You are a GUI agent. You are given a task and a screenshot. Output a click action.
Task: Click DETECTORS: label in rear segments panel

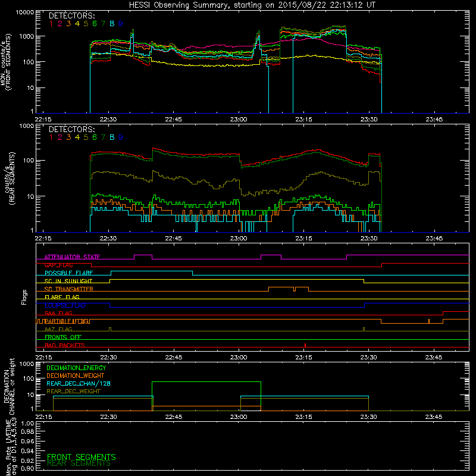[71, 129]
